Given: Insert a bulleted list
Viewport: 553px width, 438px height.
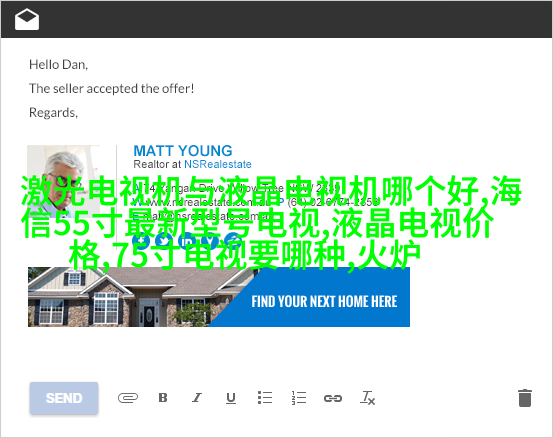Looking at the screenshot, I should tap(265, 397).
